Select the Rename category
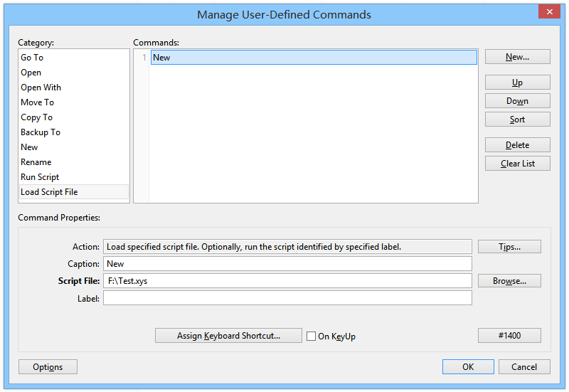Image resolution: width=569 pixels, height=392 pixels. [36, 162]
